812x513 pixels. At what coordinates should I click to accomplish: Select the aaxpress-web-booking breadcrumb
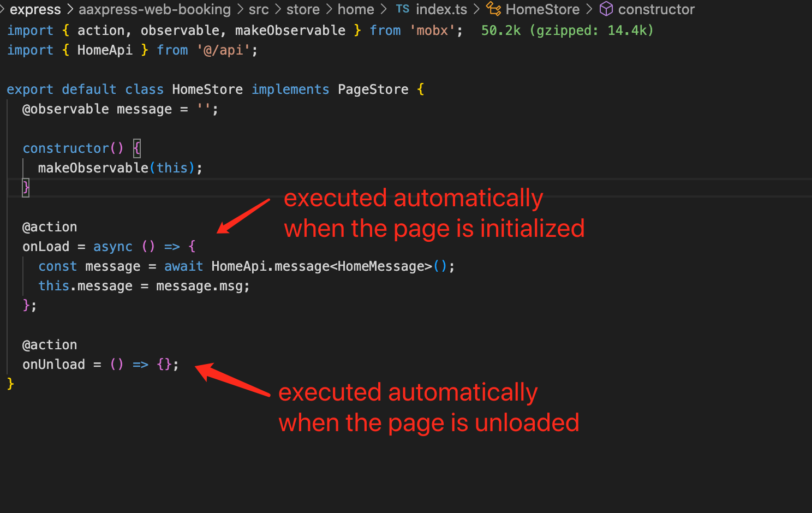tap(154, 9)
